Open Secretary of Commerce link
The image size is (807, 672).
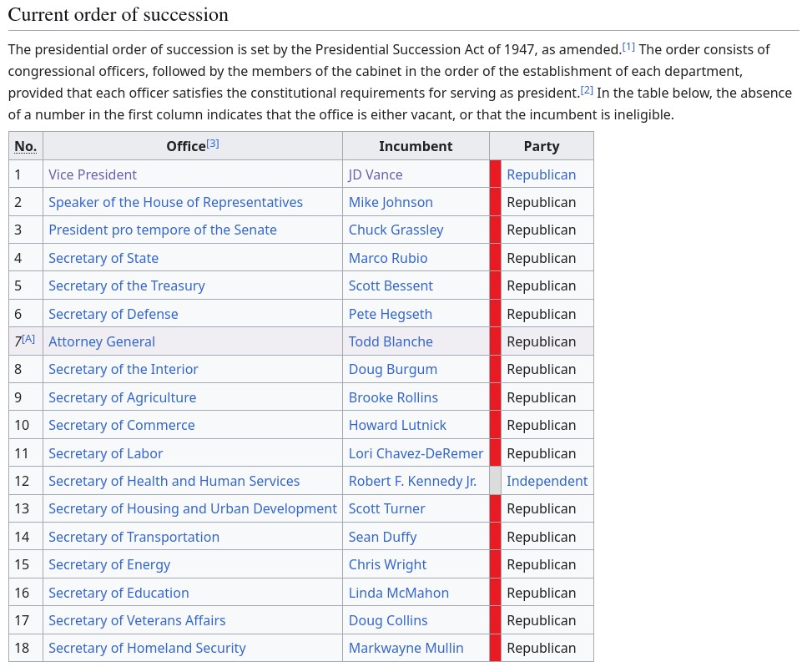(122, 426)
